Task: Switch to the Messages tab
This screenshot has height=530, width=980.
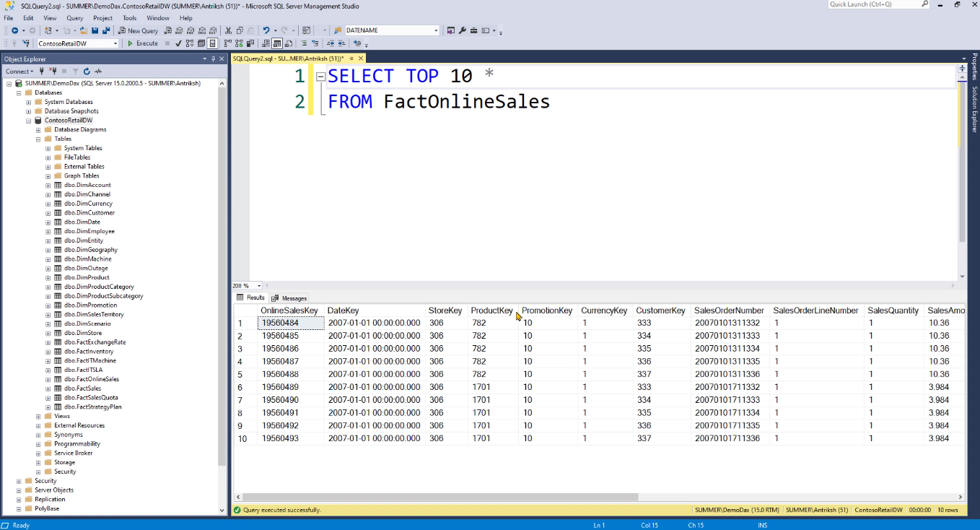Action: coord(289,298)
